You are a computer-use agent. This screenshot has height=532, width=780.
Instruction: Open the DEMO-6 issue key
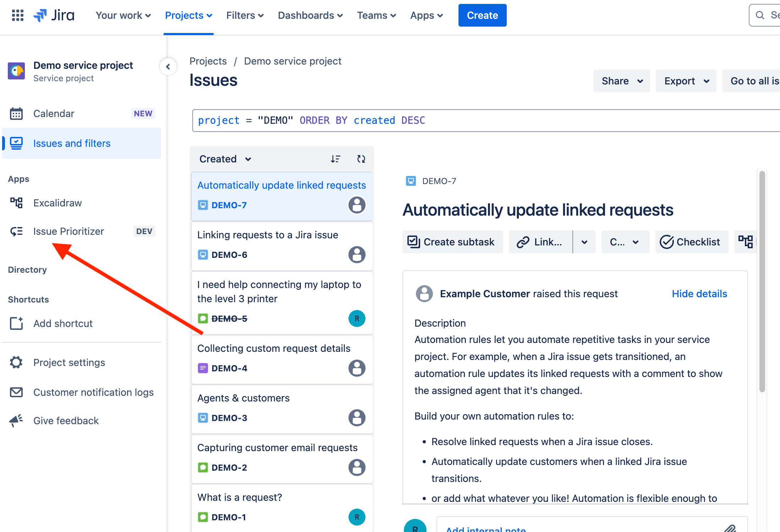click(x=229, y=255)
